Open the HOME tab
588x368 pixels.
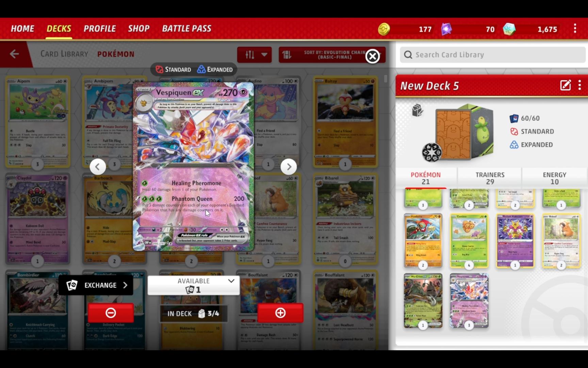[x=22, y=29]
